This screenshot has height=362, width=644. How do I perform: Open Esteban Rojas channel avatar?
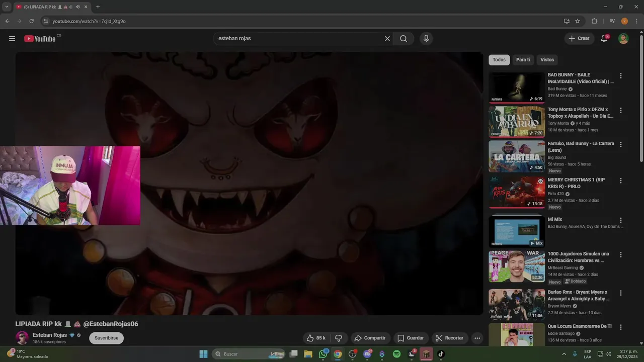point(22,338)
